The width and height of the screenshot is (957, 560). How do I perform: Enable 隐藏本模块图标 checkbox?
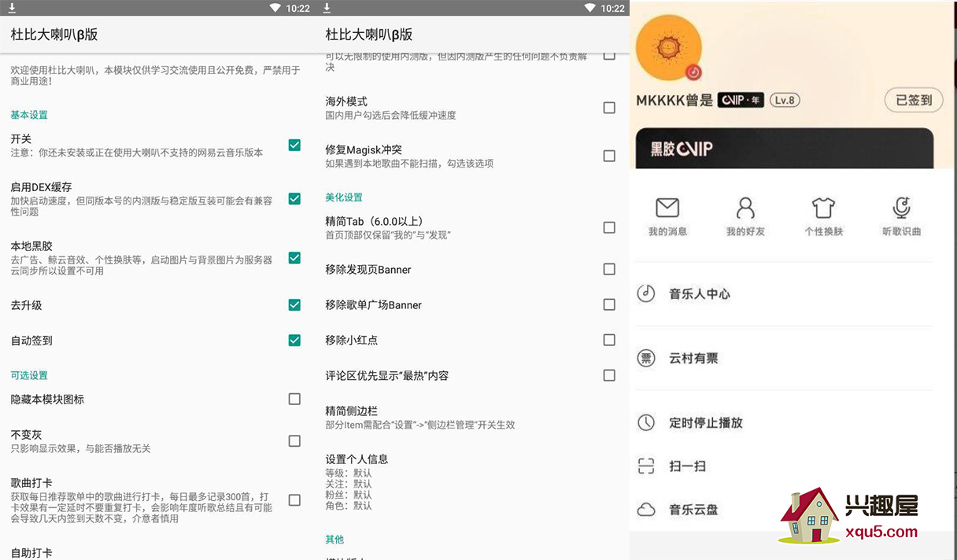pos(294,400)
